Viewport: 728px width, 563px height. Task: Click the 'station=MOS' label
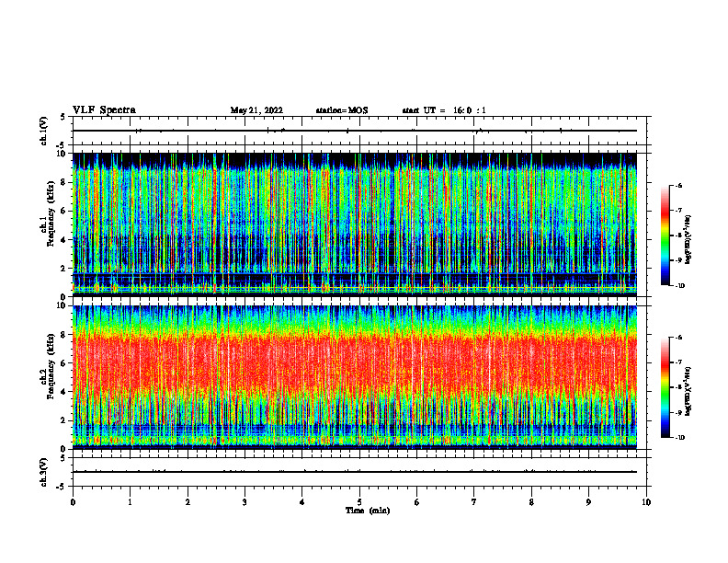pos(342,110)
